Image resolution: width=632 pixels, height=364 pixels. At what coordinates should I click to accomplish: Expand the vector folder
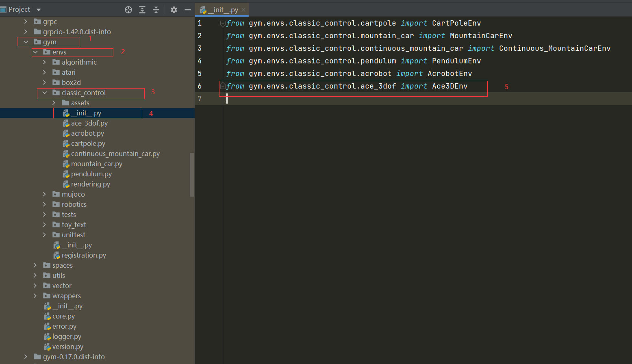(x=35, y=286)
